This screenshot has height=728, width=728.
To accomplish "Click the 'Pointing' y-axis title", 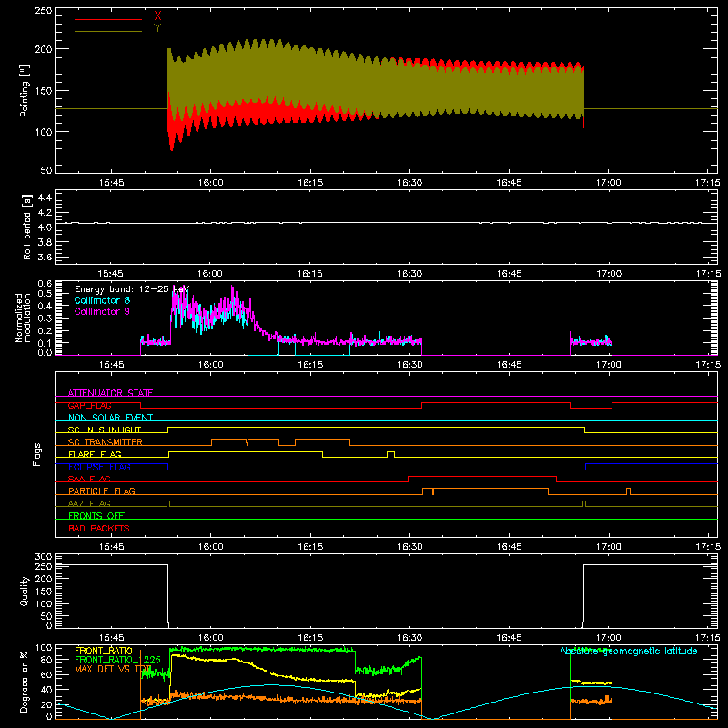I will 25,90.
